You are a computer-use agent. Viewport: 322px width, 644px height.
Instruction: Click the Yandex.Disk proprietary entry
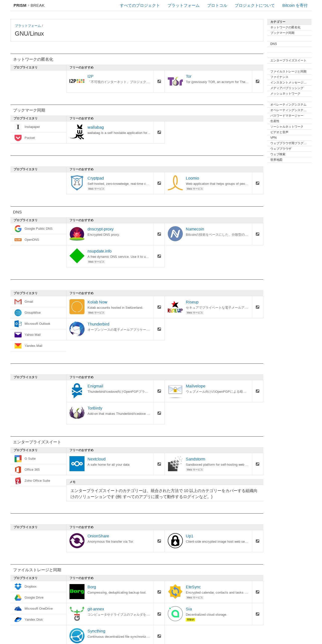tap(38, 620)
